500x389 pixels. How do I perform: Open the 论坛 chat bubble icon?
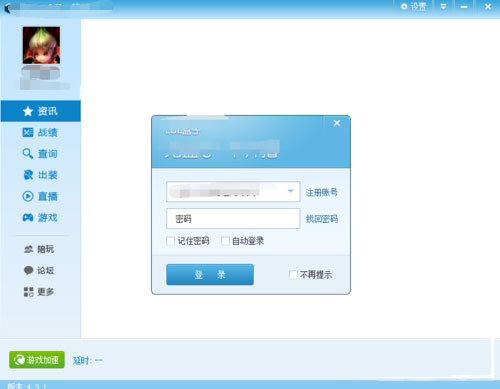coord(29,270)
